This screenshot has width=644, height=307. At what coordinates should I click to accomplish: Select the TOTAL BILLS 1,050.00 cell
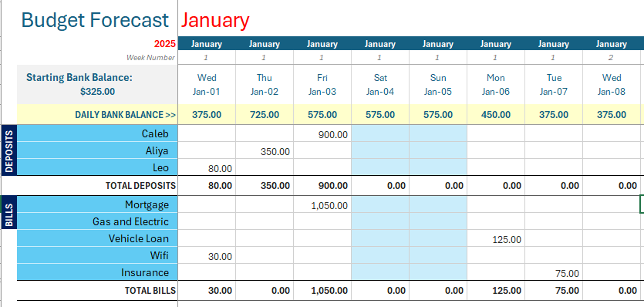click(x=322, y=291)
